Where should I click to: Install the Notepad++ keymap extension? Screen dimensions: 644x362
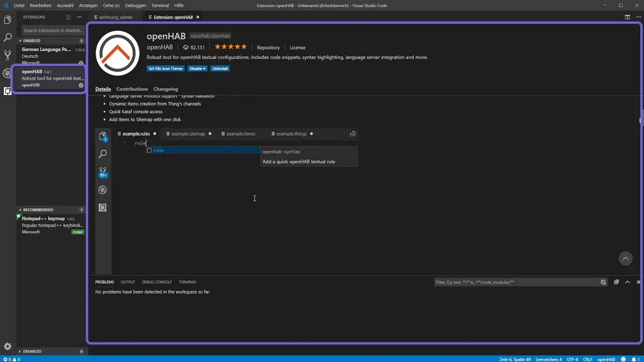click(x=77, y=232)
